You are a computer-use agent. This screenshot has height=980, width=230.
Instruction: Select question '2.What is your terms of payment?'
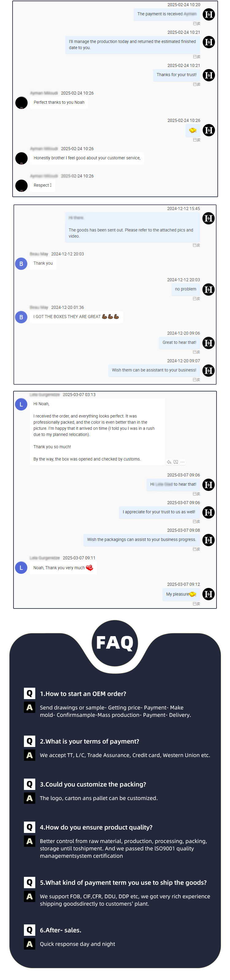[90, 741]
